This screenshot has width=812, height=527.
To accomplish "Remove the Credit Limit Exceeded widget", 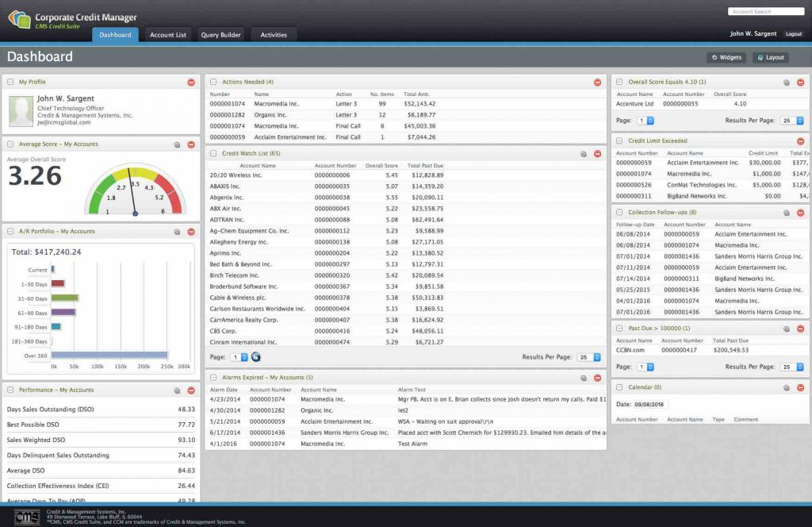I will point(801,141).
